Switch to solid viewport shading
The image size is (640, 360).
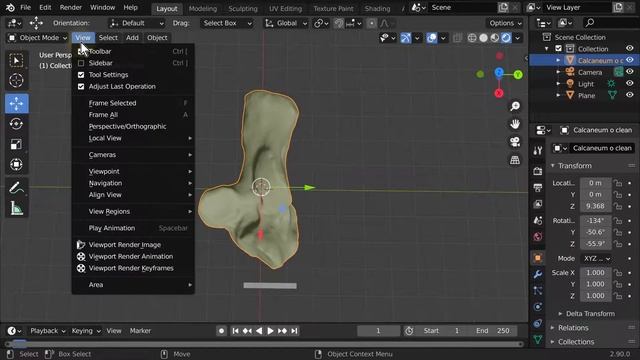[483, 38]
